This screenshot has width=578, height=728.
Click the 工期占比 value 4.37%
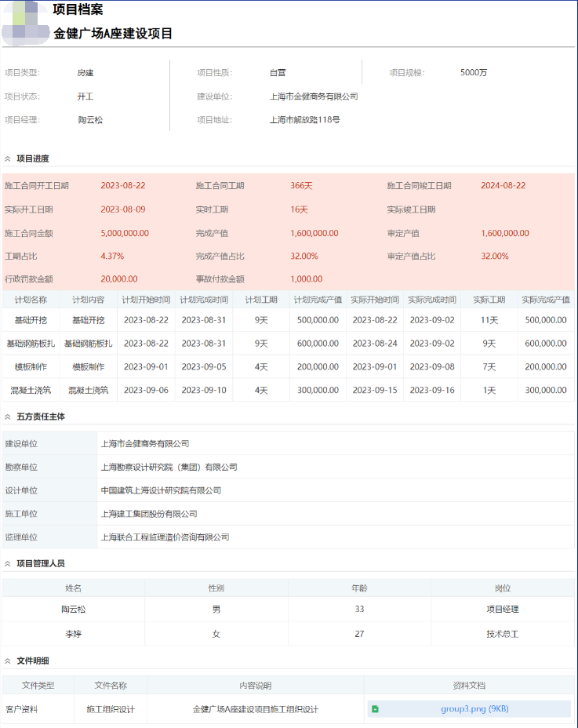coord(112,257)
